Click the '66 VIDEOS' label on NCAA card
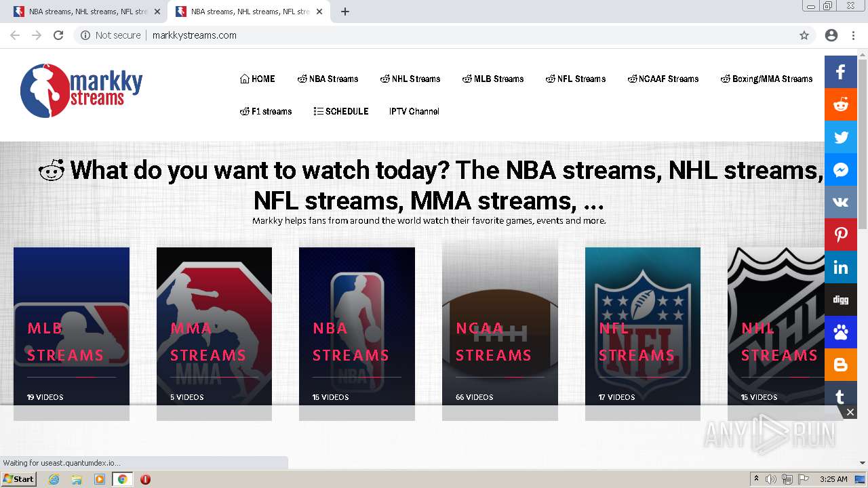The width and height of the screenshot is (868, 488). click(475, 397)
